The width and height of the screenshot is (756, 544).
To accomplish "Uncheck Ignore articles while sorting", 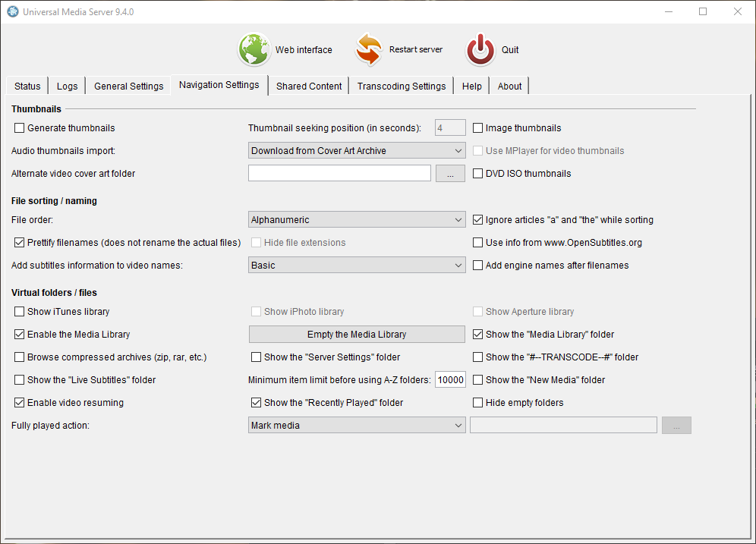I will click(477, 220).
